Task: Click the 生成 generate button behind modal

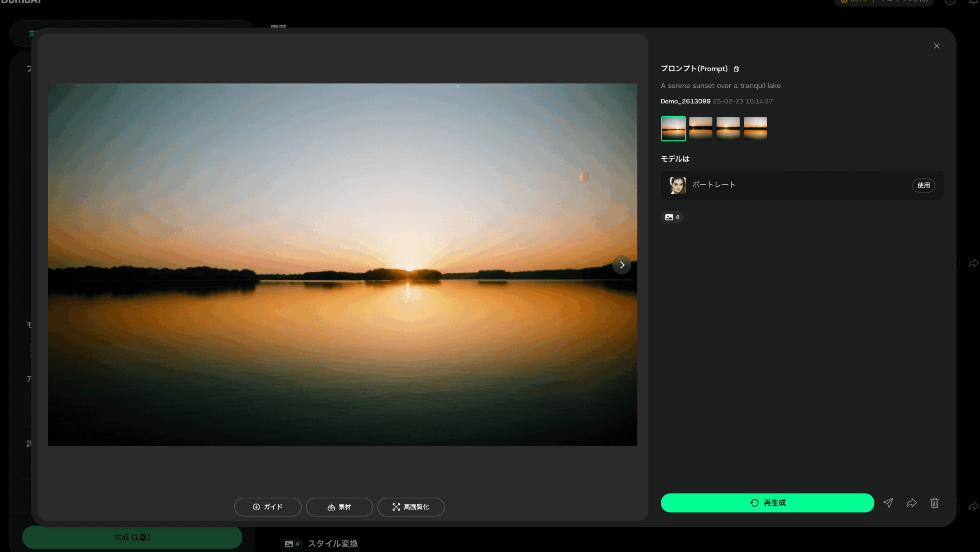Action: pyautogui.click(x=132, y=537)
